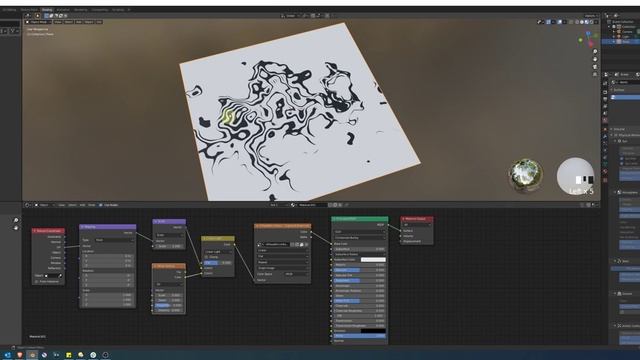Open the Material properties tab

point(605,171)
